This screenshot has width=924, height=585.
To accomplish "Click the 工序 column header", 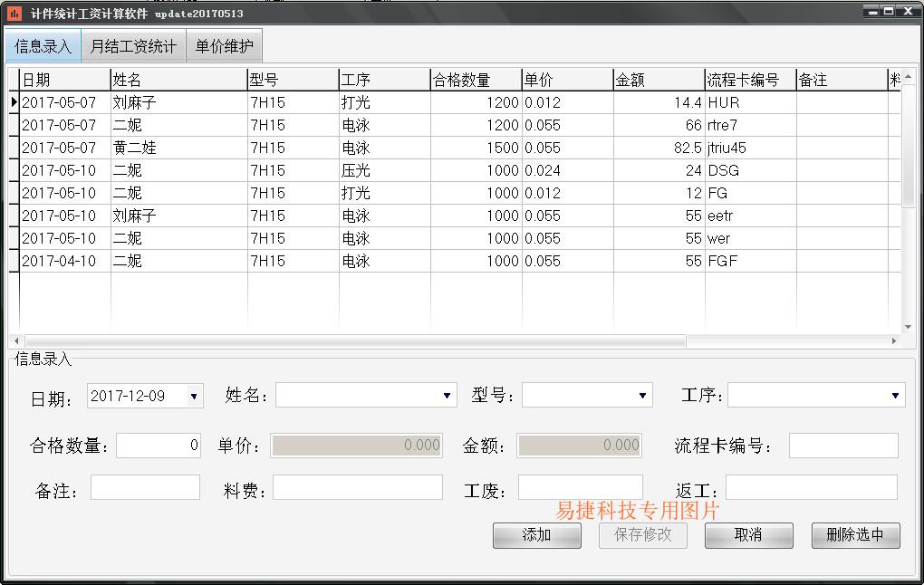I will point(385,80).
